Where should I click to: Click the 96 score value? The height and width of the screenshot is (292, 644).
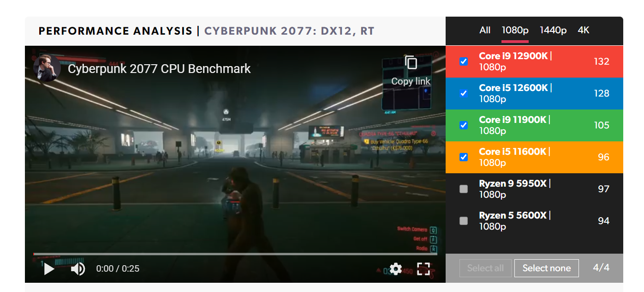point(603,157)
